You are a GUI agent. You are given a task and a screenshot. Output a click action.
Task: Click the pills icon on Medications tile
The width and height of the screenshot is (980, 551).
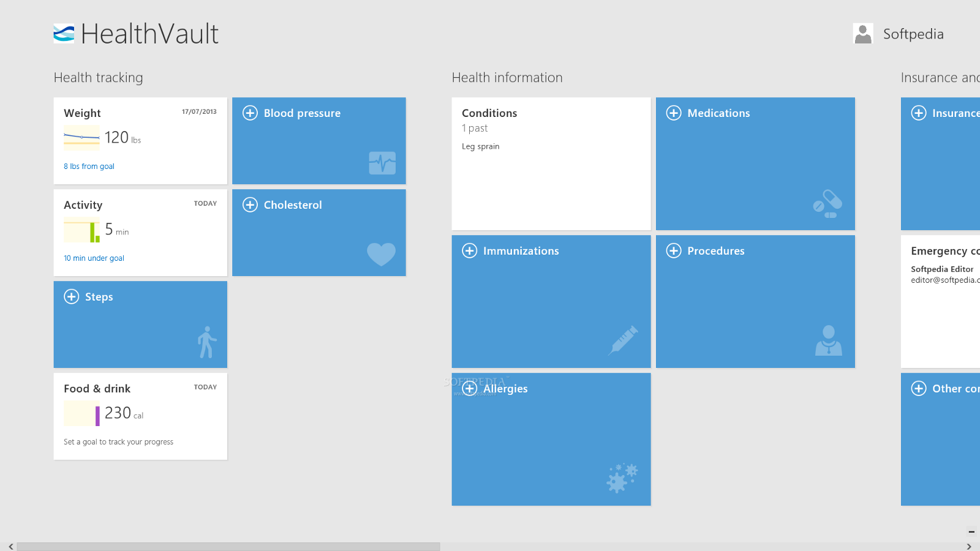[827, 204]
